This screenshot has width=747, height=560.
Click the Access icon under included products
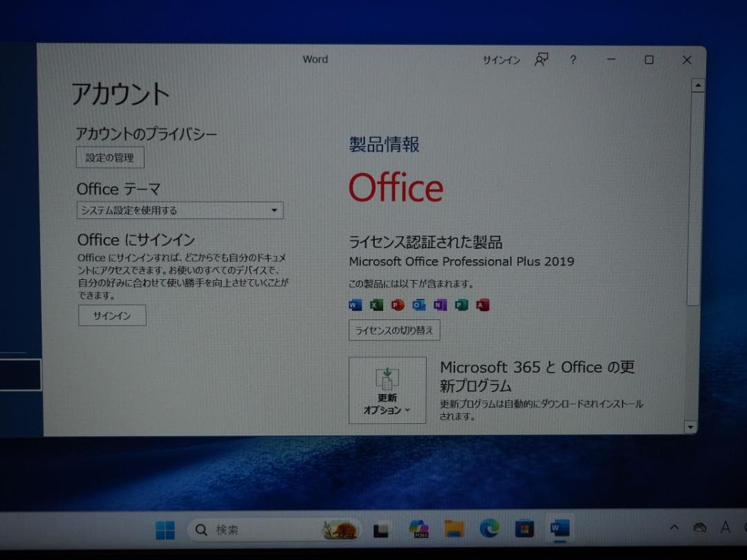click(x=483, y=305)
